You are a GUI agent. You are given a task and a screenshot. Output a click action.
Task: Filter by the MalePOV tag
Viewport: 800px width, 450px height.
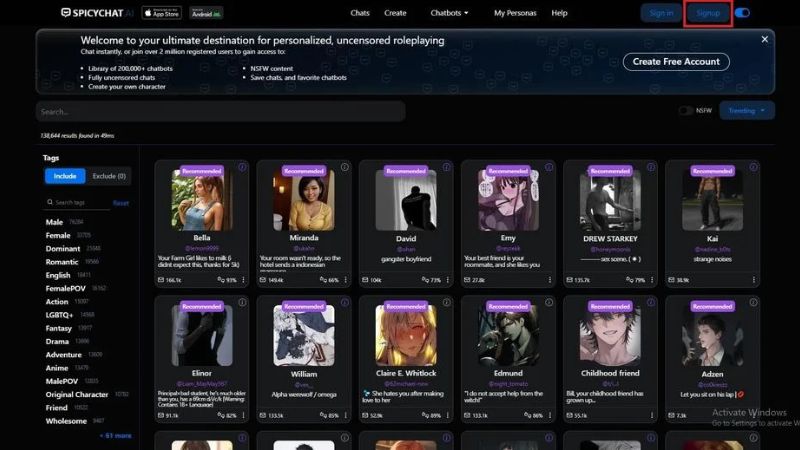tap(62, 381)
